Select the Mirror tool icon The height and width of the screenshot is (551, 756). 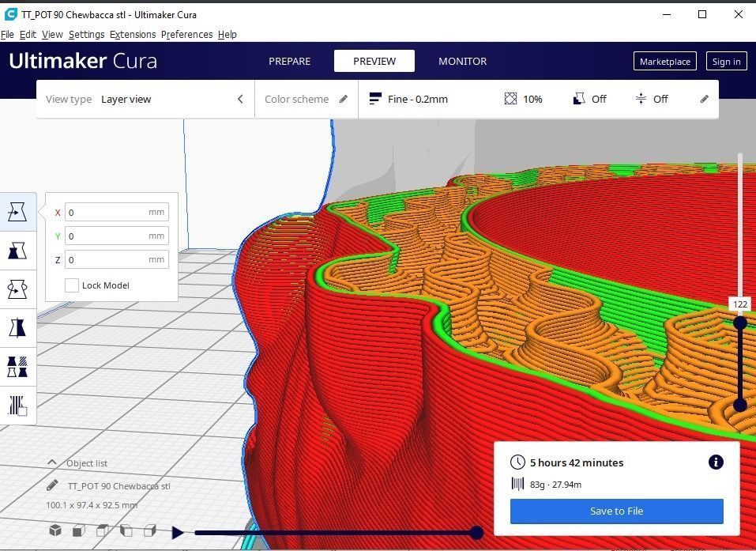17,328
